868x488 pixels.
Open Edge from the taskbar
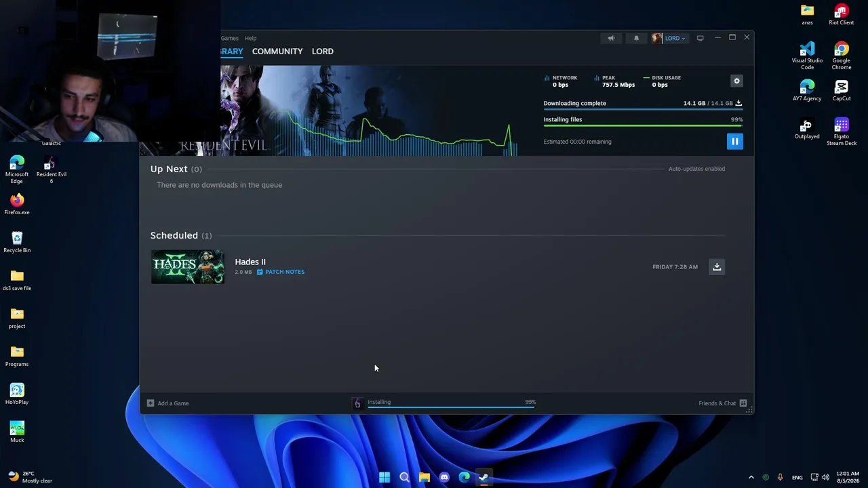[x=464, y=477]
